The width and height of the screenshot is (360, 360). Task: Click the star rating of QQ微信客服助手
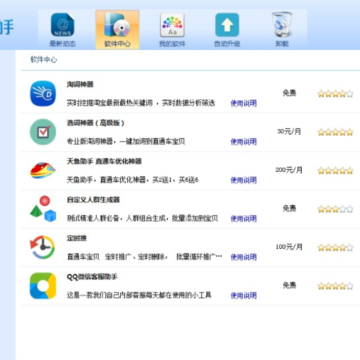pos(335,286)
